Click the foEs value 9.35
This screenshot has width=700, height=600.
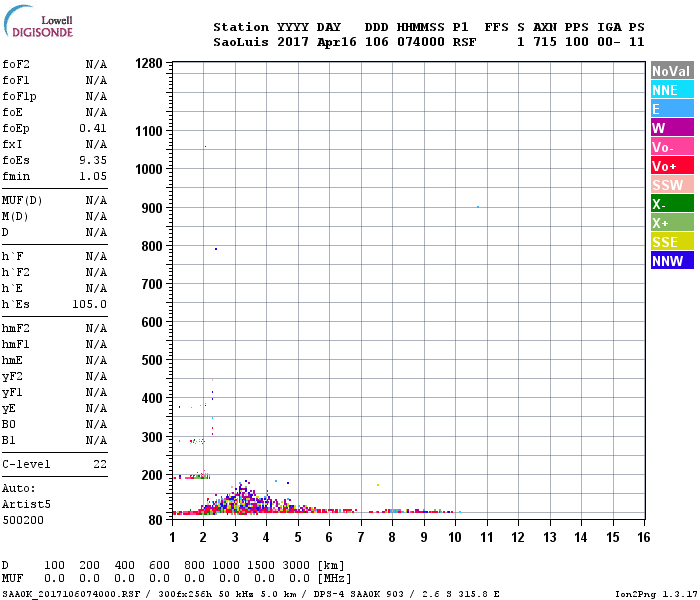pyautogui.click(x=93, y=160)
